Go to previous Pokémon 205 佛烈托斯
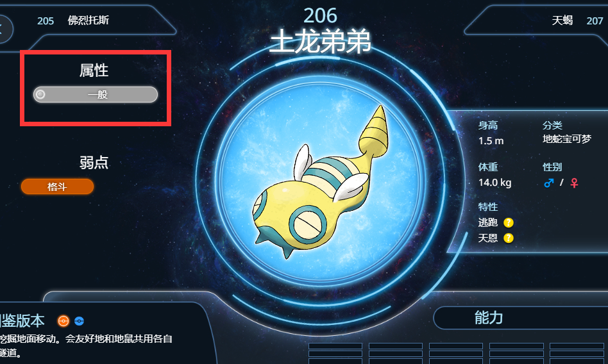Screen dimensions: 608x364 [73, 21]
